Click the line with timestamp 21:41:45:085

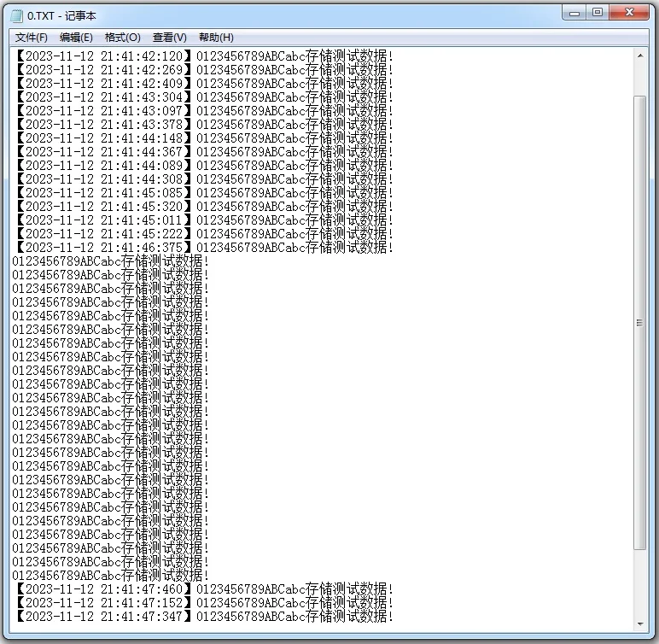click(204, 193)
